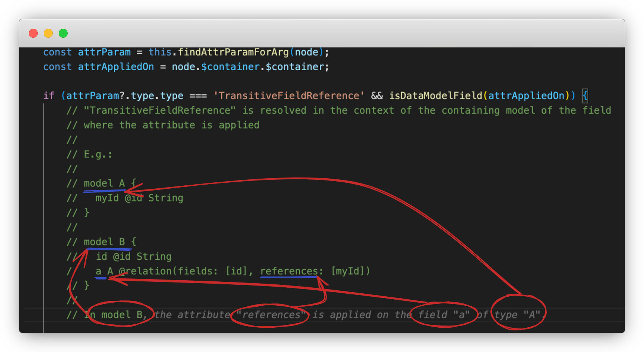Click the red close button
Viewport: 644px width, 352px height.
tap(33, 33)
